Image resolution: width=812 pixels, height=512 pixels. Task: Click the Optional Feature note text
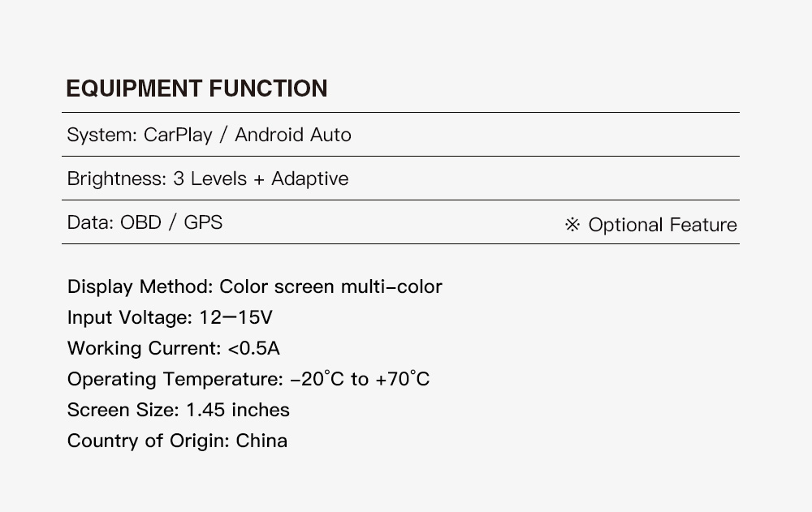coord(663,225)
